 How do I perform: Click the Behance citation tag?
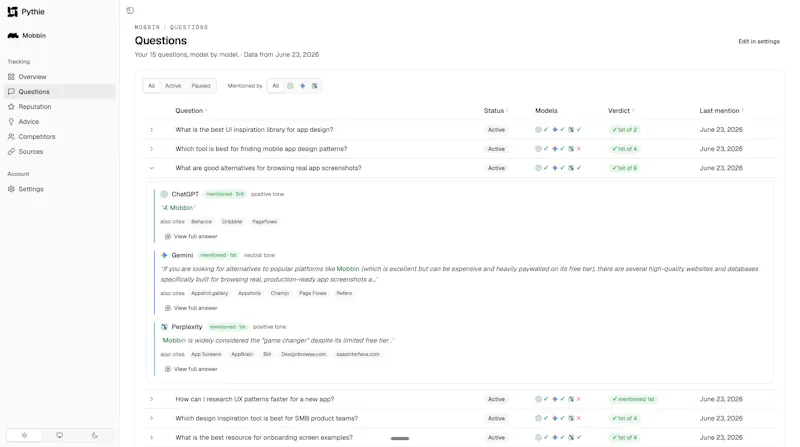[x=202, y=221]
